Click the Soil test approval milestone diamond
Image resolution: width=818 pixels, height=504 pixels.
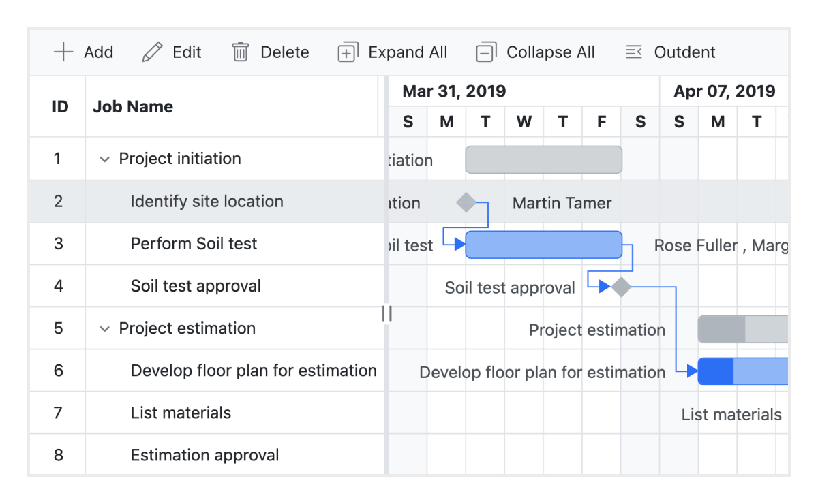pos(621,287)
